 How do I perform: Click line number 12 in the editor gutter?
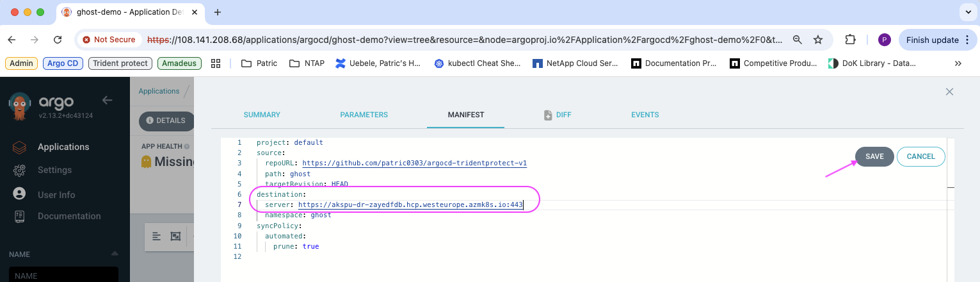coord(237,256)
